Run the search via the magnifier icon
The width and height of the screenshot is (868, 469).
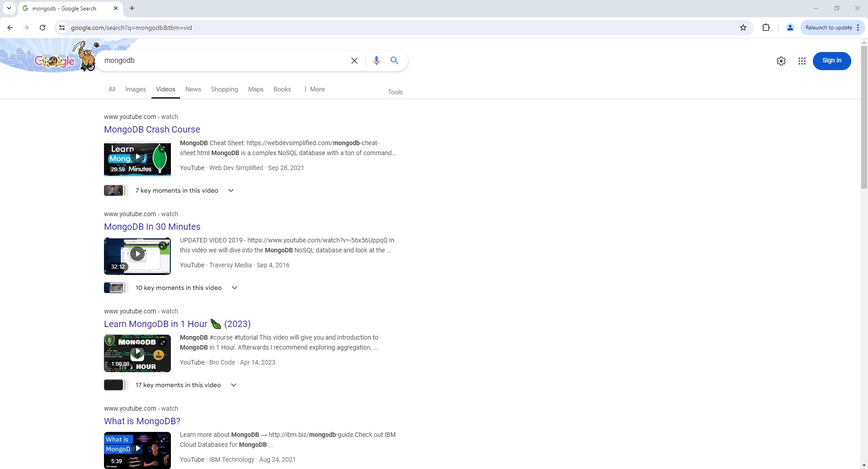[394, 60]
